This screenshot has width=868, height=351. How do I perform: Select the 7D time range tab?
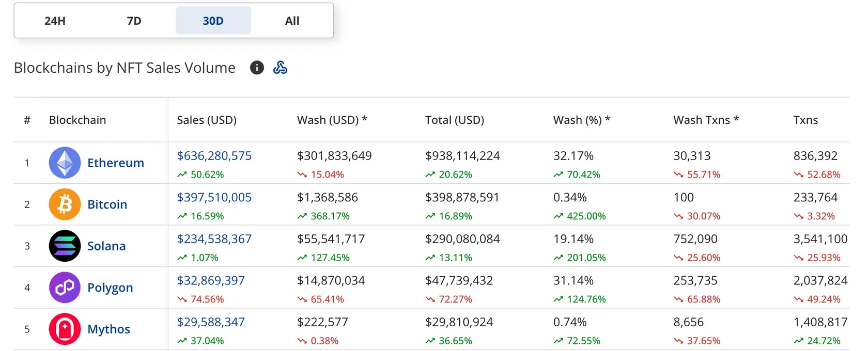coord(134,21)
